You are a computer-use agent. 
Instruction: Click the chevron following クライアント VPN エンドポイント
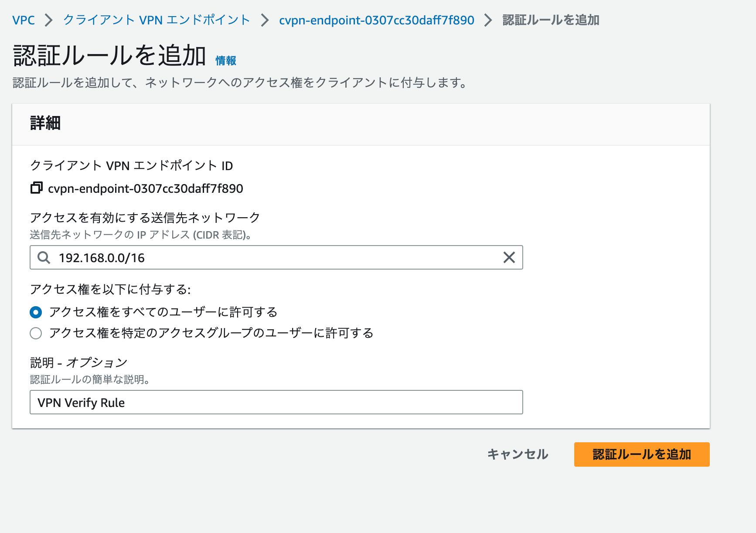[264, 20]
